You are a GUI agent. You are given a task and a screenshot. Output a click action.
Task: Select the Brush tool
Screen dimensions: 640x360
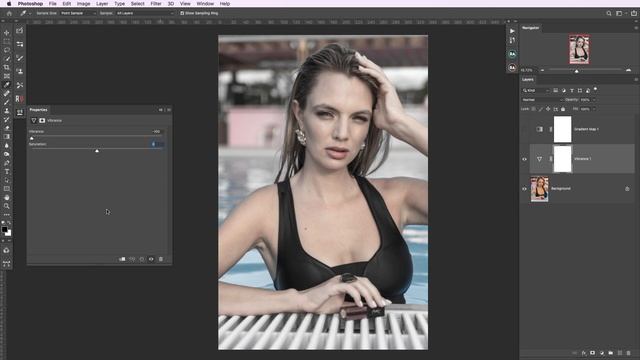[x=7, y=102]
